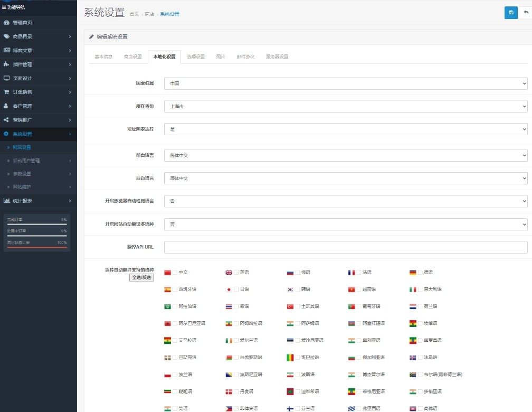This screenshot has width=532, height=412.
Task: Open the 开启网站自动翻译多语种 dropdown
Action: pos(346,224)
